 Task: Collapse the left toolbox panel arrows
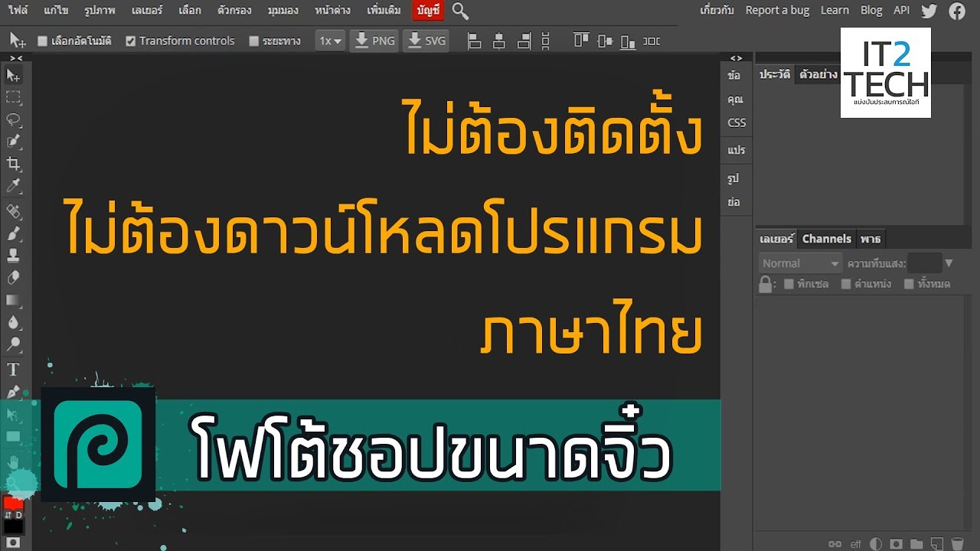[16, 58]
